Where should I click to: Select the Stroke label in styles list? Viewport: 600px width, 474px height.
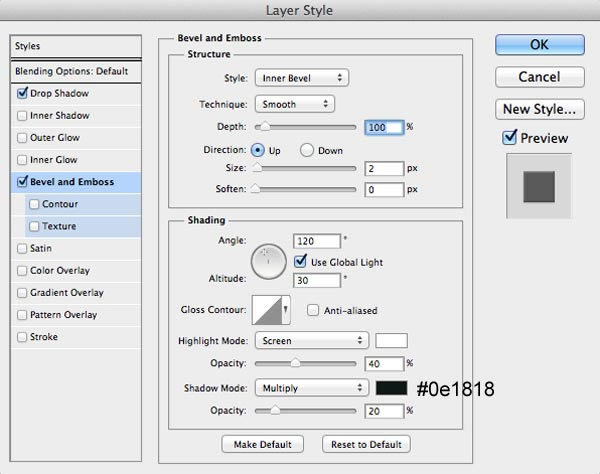click(x=44, y=337)
